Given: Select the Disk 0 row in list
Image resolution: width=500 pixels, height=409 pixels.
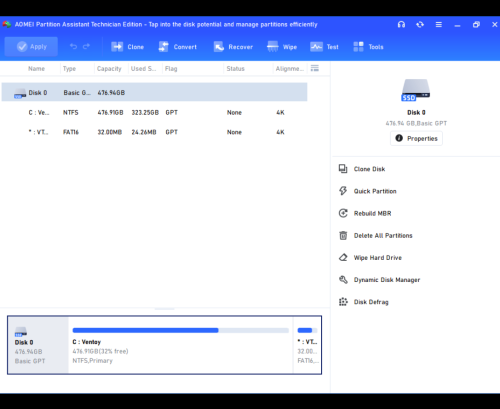Looking at the screenshot, I should click(154, 92).
